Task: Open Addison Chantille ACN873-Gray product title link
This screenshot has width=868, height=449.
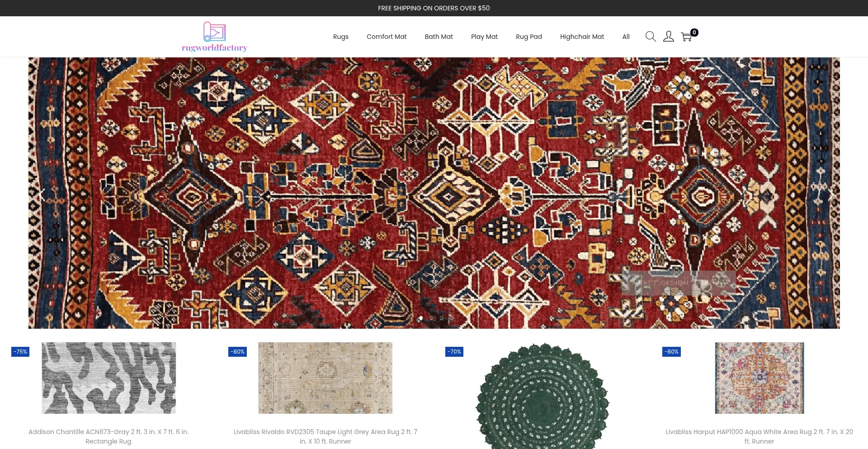Action: pyautogui.click(x=108, y=436)
